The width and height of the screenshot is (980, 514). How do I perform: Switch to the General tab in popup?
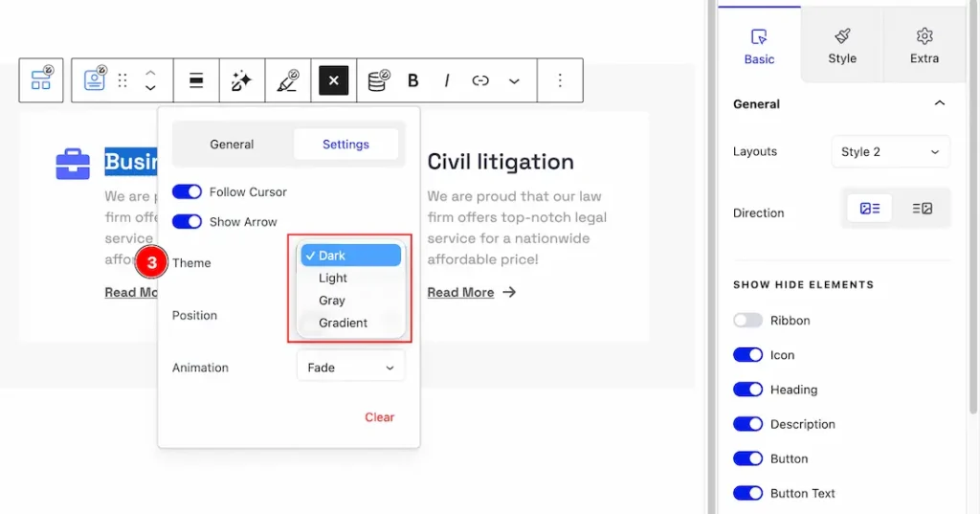[232, 145]
